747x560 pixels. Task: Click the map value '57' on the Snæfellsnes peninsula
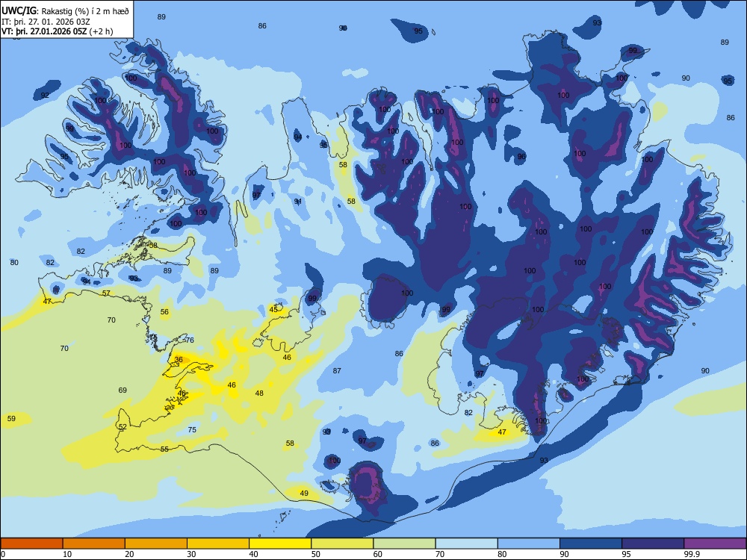(106, 293)
